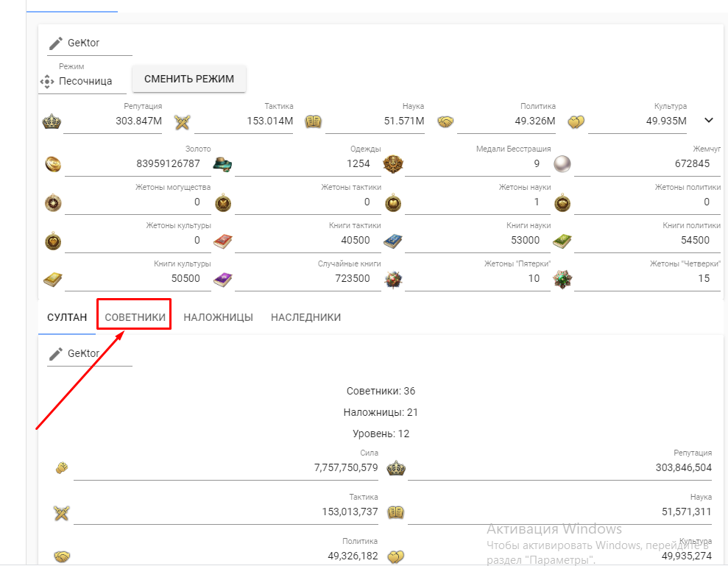Open the Наследники tab
This screenshot has width=728, height=566.
(x=305, y=317)
